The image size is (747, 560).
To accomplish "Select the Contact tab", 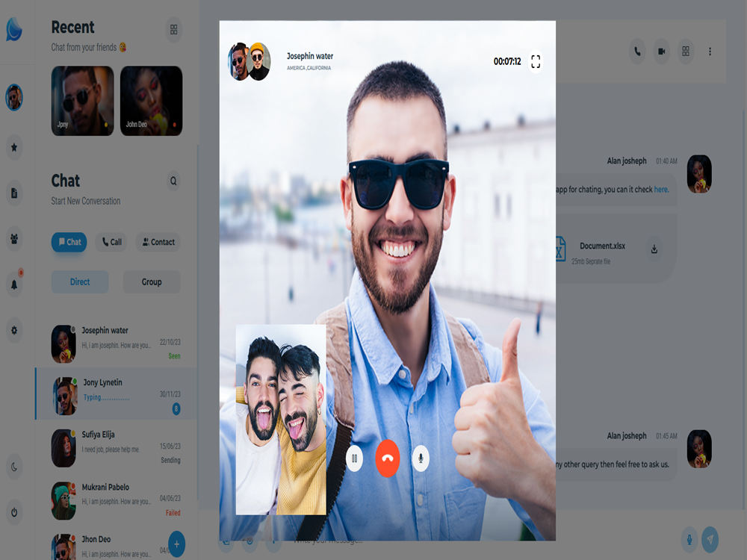I will click(x=158, y=242).
